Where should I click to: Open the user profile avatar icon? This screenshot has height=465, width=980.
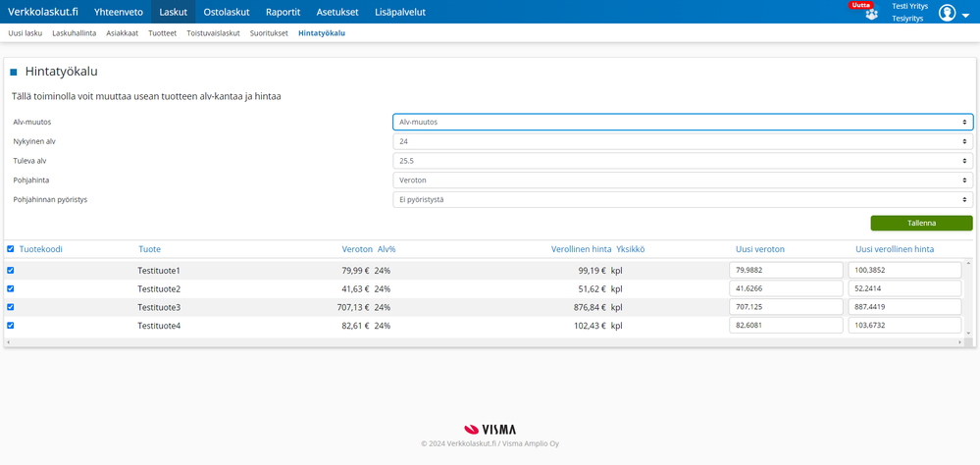point(948,13)
